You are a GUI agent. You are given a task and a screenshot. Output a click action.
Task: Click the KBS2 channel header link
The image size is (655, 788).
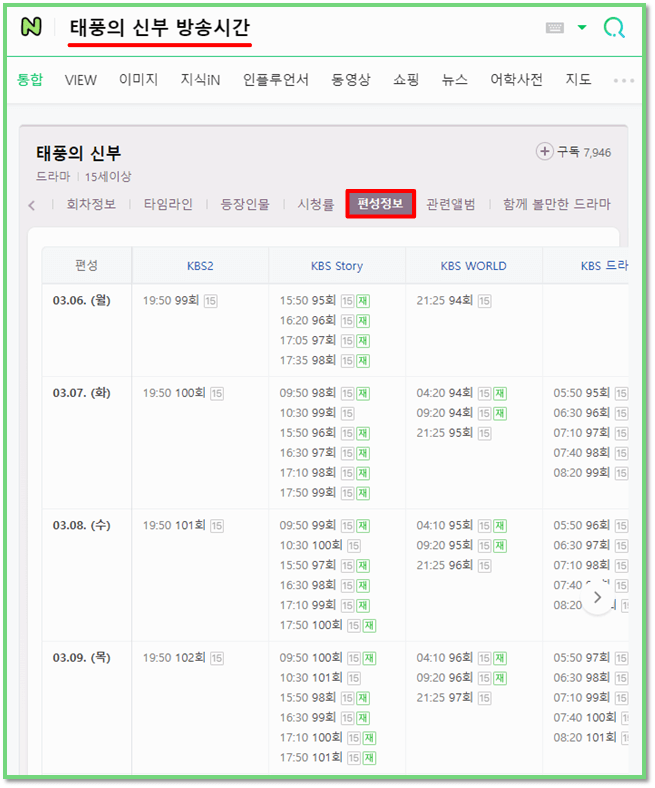[x=200, y=266]
